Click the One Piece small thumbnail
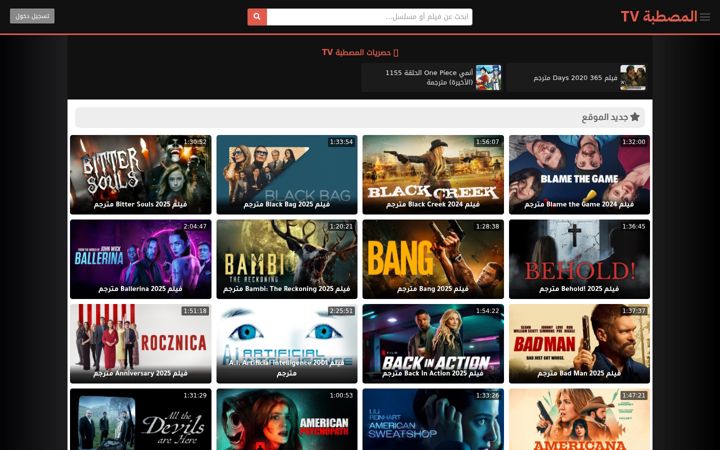This screenshot has height=450, width=720. [x=488, y=78]
